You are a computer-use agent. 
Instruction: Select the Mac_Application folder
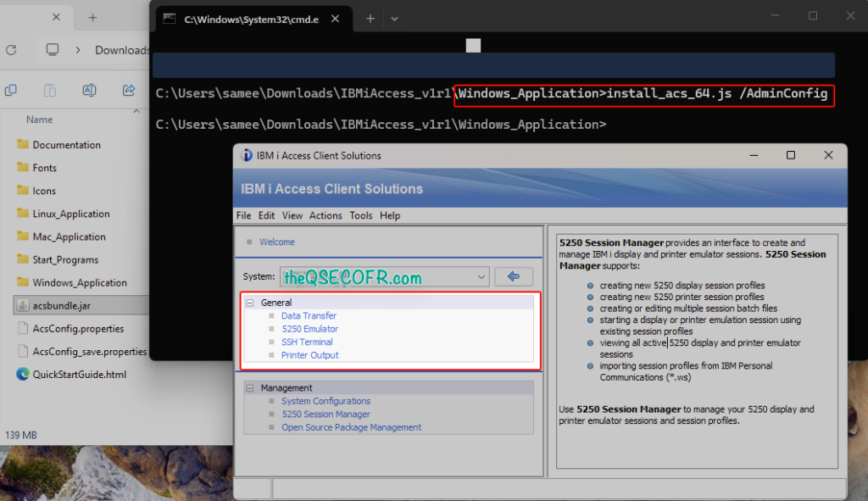click(61, 237)
